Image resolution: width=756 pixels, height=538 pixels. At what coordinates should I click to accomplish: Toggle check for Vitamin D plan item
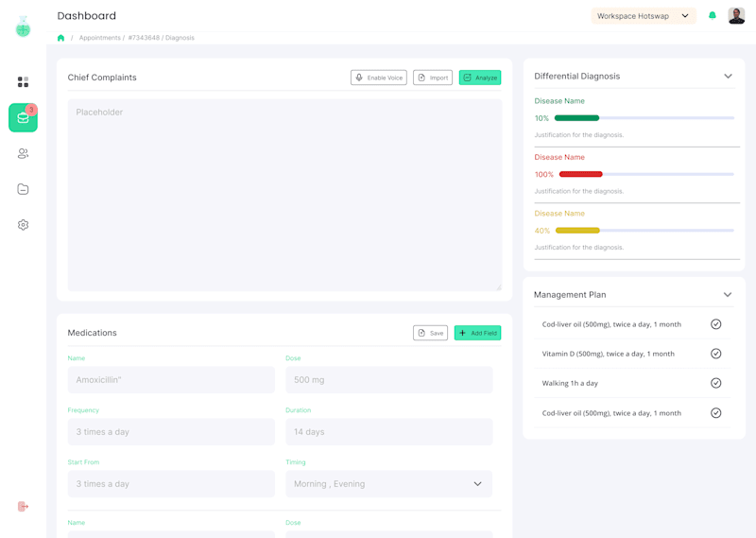tap(716, 354)
